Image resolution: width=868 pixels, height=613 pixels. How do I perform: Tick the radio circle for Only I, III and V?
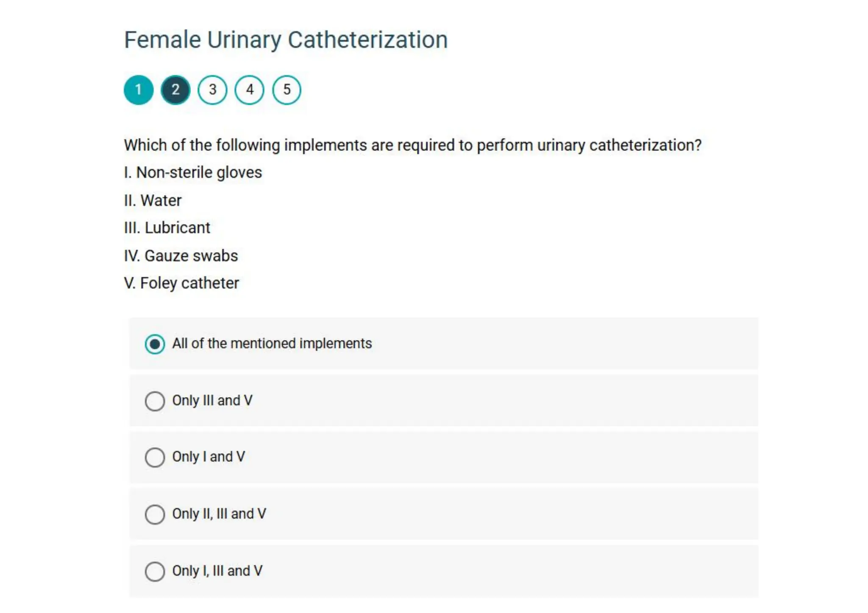[155, 571]
